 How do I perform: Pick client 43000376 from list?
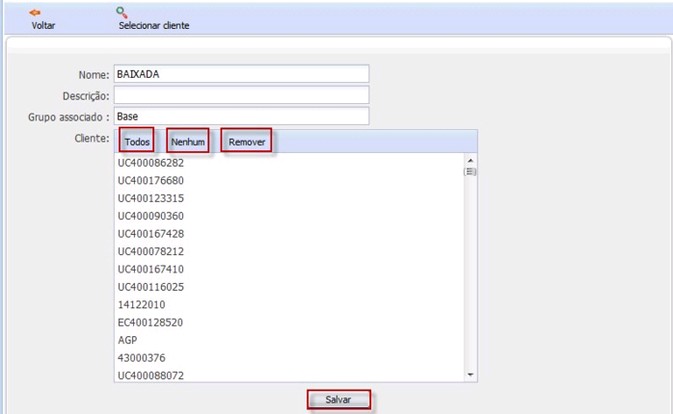click(141, 358)
